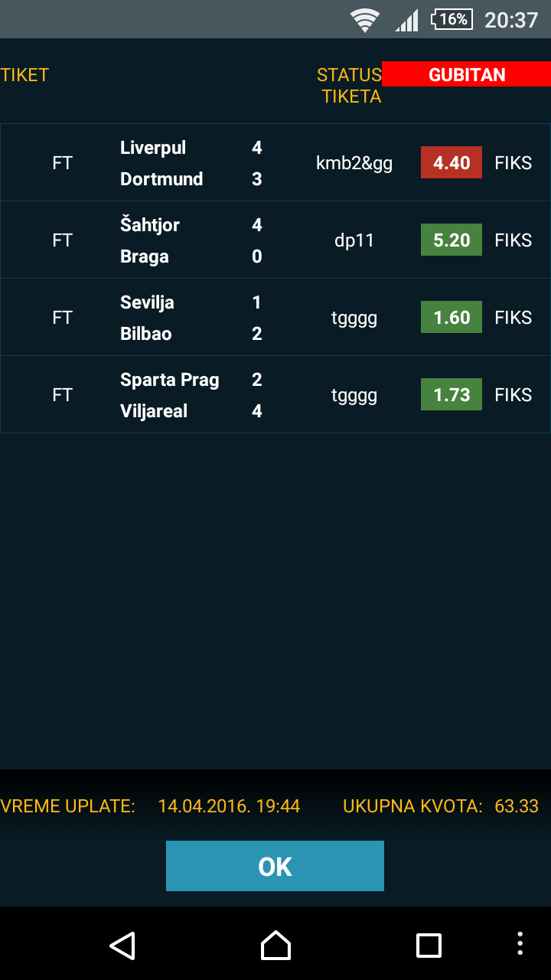Image resolution: width=551 pixels, height=980 pixels.
Task: Open the Šahtjor vs Braga match row
Action: (x=275, y=240)
